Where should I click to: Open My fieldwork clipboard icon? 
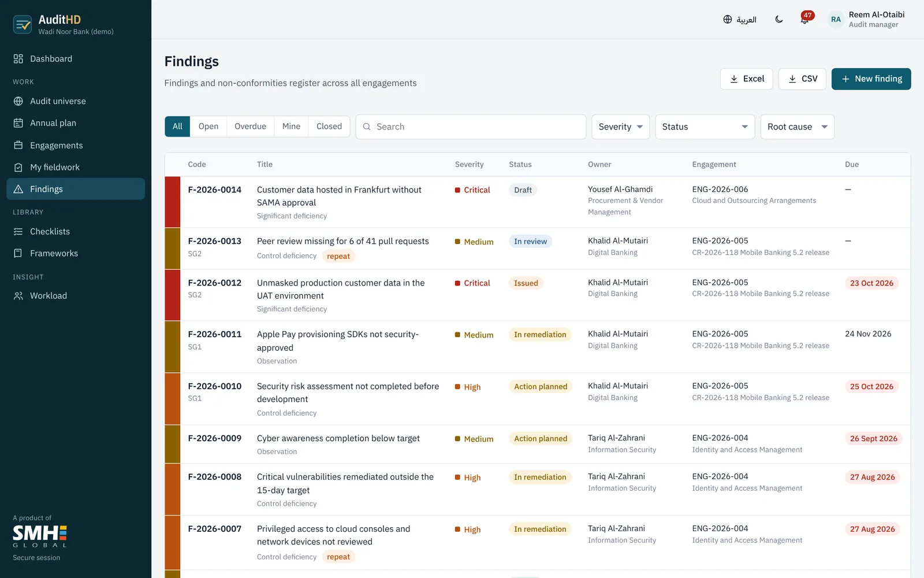18,168
